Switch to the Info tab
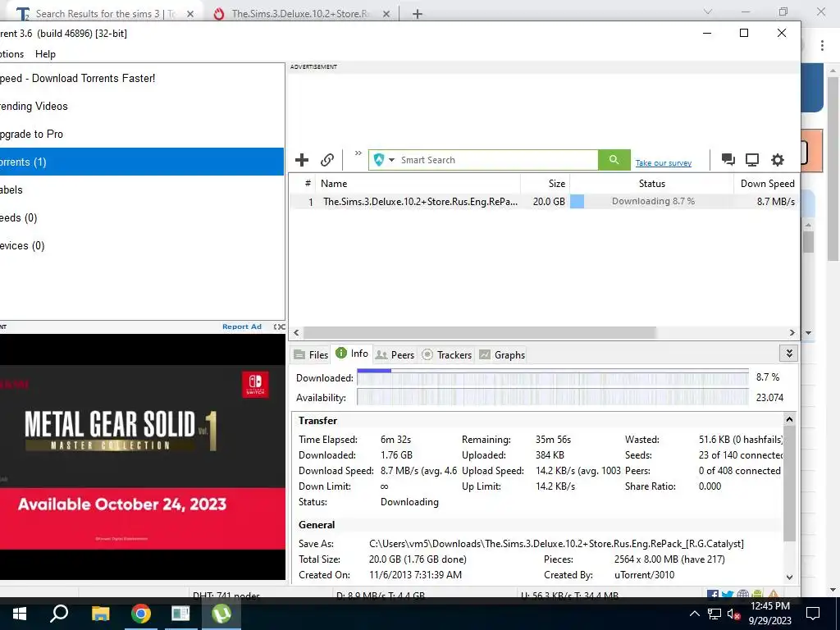840x630 pixels. click(x=351, y=354)
